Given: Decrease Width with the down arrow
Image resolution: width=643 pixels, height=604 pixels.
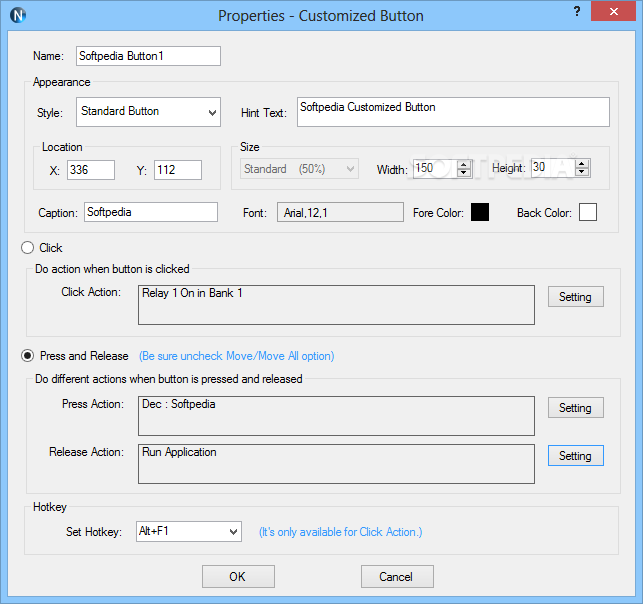Looking at the screenshot, I should tap(464, 173).
